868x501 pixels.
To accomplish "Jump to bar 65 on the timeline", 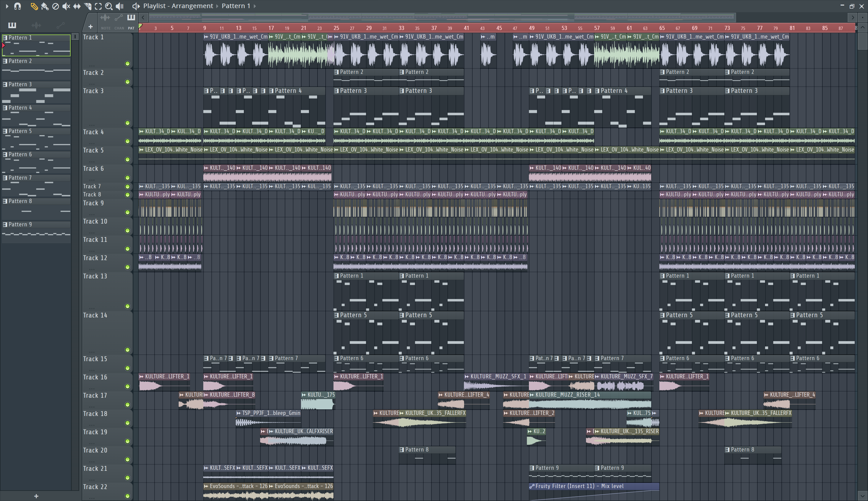I will tap(662, 28).
